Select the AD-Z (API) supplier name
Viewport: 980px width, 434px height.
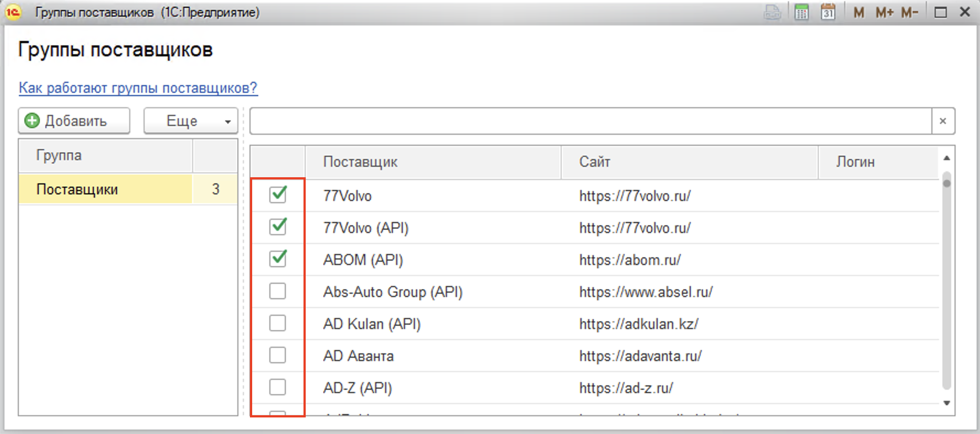(358, 388)
